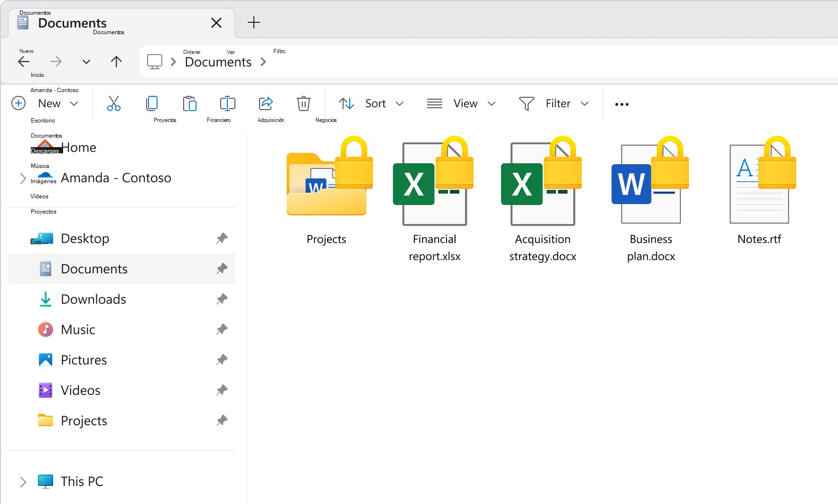The height and width of the screenshot is (504, 838).
Task: Copy files with the copy toolbar icon
Action: point(152,103)
